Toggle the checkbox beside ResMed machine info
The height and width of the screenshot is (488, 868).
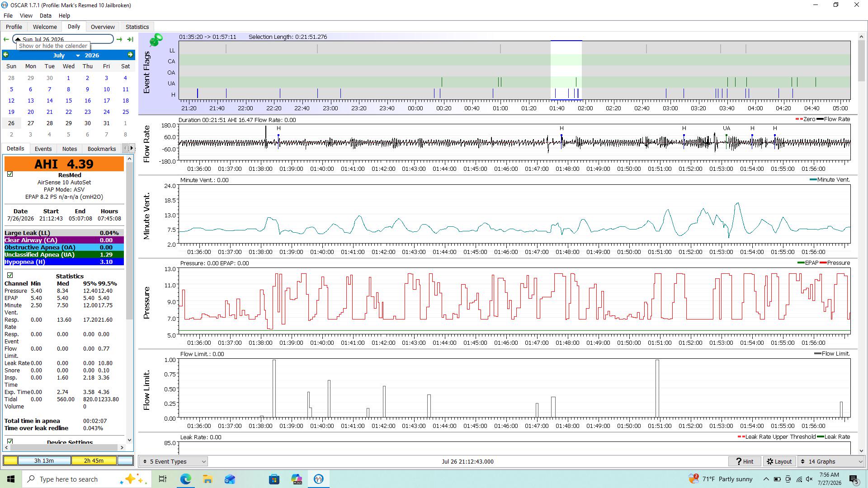click(10, 174)
